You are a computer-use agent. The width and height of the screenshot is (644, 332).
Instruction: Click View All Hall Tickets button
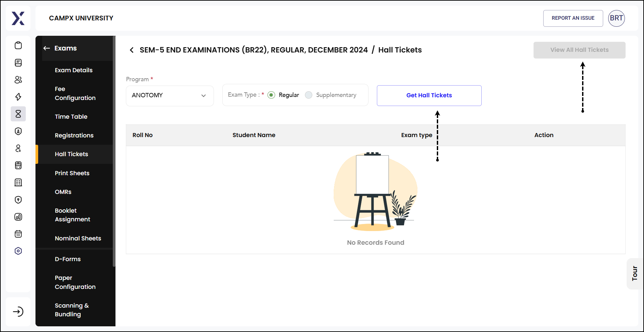tap(579, 50)
